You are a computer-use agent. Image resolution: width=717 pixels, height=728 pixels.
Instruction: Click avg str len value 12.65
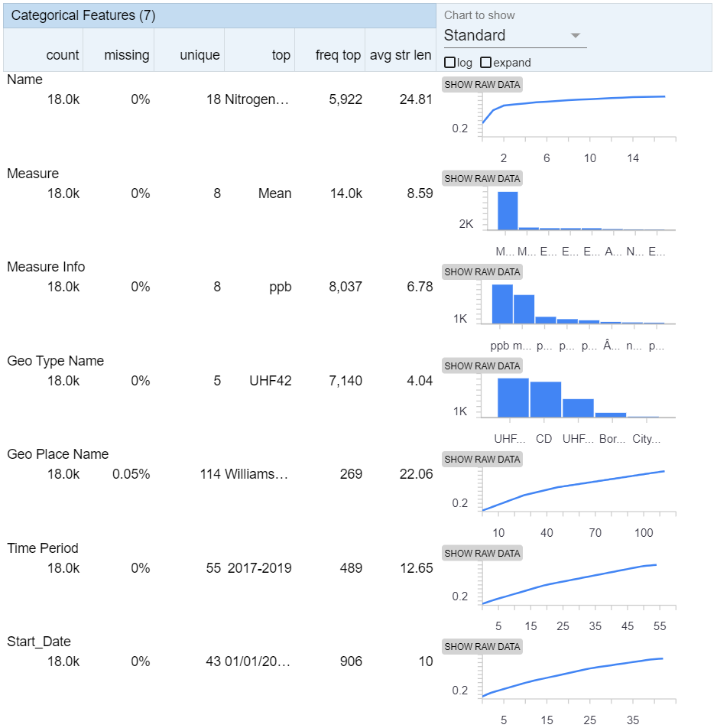(x=417, y=568)
